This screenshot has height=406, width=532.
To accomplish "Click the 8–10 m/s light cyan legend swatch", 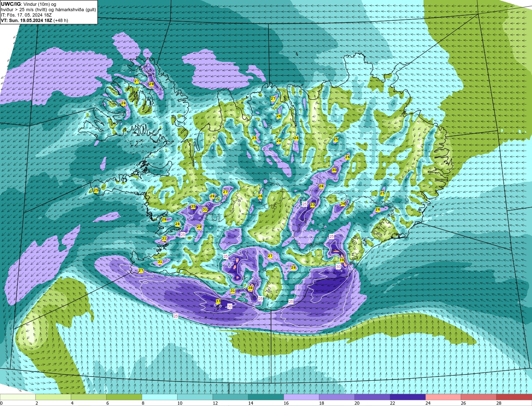I will click(160, 397).
